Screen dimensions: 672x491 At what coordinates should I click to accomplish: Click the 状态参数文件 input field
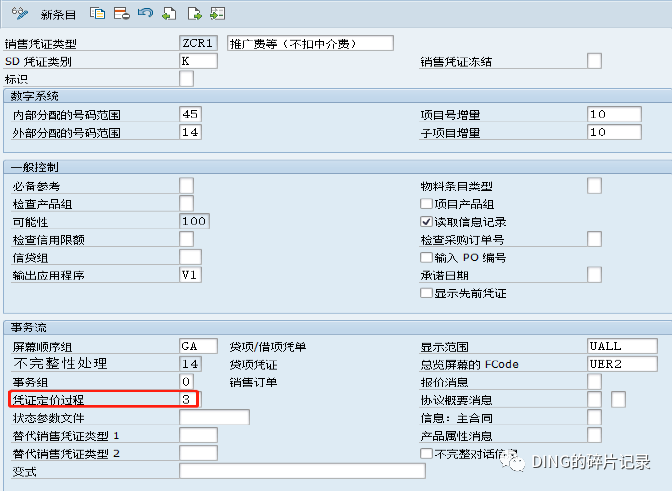[x=214, y=417]
